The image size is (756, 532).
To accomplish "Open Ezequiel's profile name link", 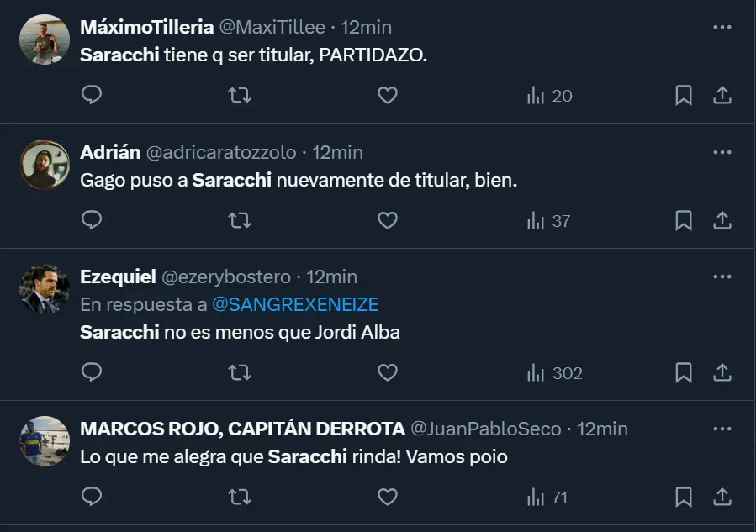I will click(117, 277).
